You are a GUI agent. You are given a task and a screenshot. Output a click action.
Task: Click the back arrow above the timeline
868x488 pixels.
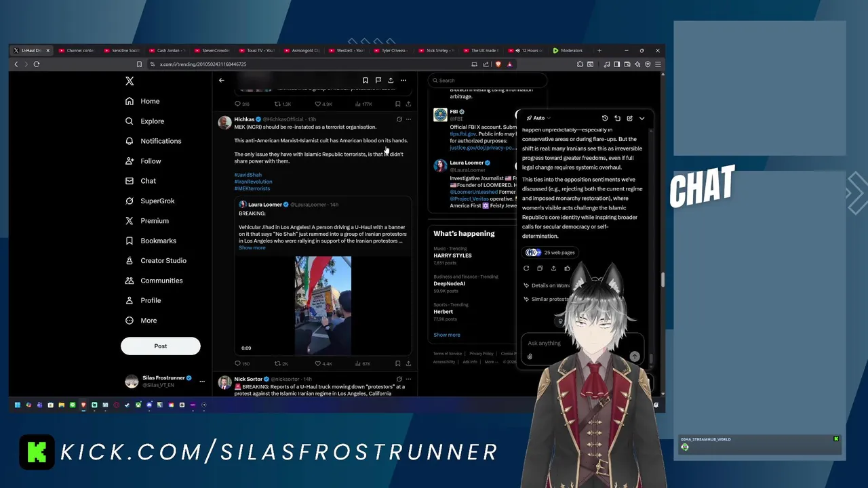221,80
